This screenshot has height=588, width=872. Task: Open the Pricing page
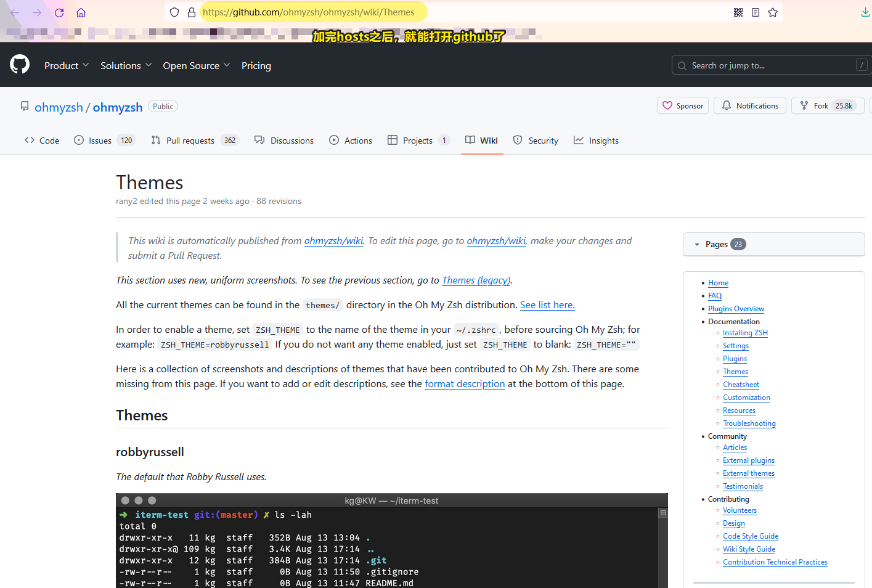click(256, 65)
